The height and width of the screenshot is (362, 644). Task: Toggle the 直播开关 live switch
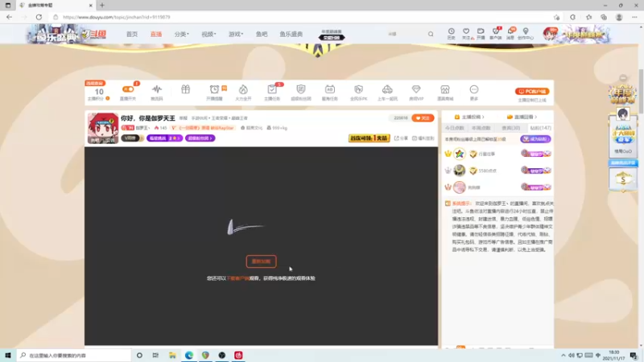click(x=128, y=89)
